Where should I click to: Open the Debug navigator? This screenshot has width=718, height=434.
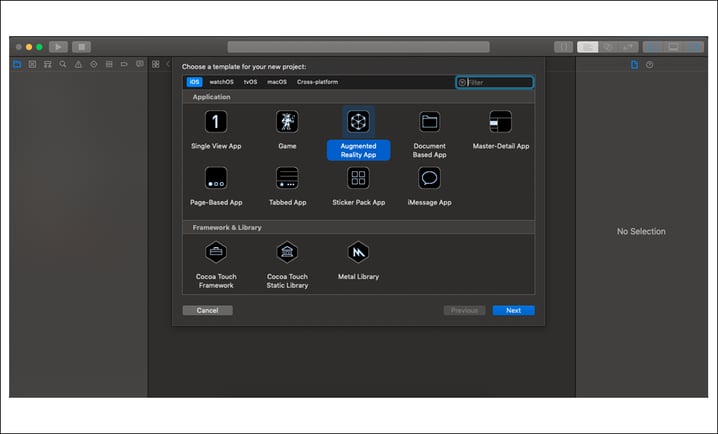109,64
